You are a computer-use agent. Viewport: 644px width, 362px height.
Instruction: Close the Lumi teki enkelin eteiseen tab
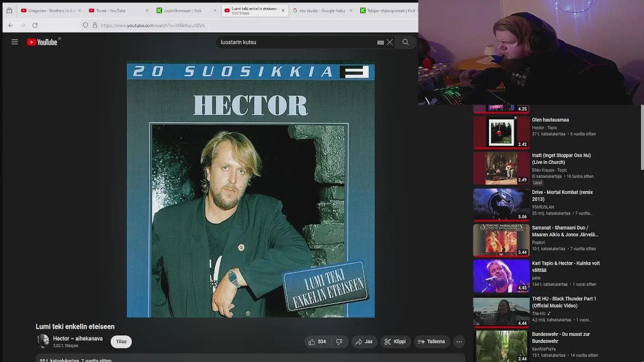point(283,11)
